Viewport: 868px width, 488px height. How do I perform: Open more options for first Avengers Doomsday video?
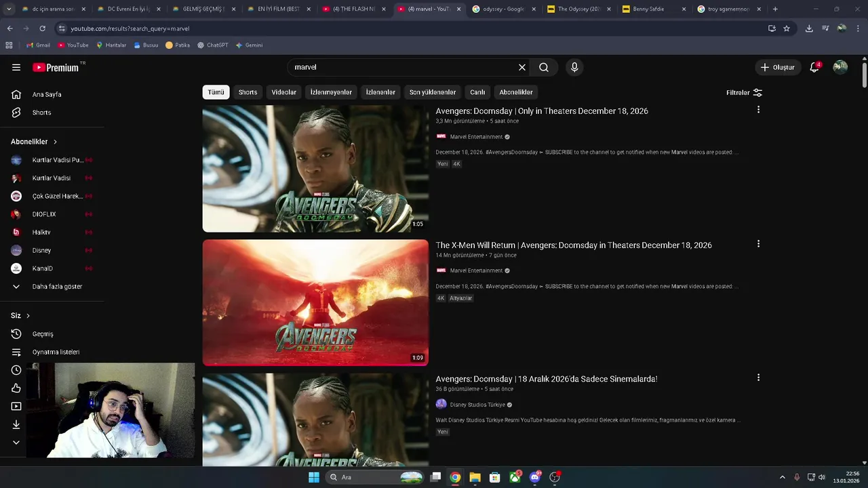click(758, 110)
